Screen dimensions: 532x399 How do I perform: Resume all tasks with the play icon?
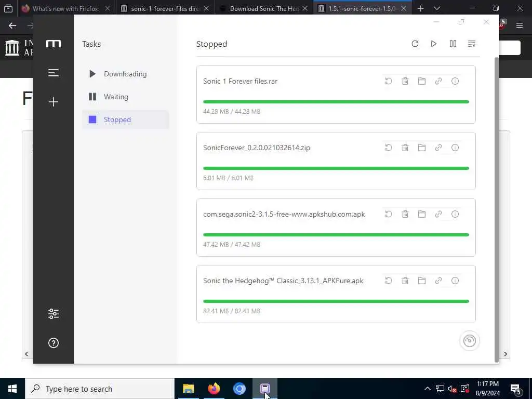click(x=434, y=44)
